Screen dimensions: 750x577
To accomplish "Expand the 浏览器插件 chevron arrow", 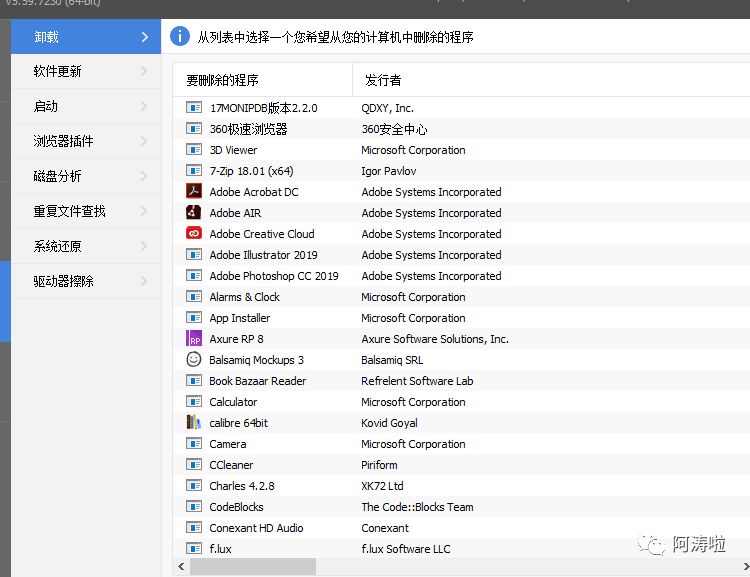I will (144, 141).
